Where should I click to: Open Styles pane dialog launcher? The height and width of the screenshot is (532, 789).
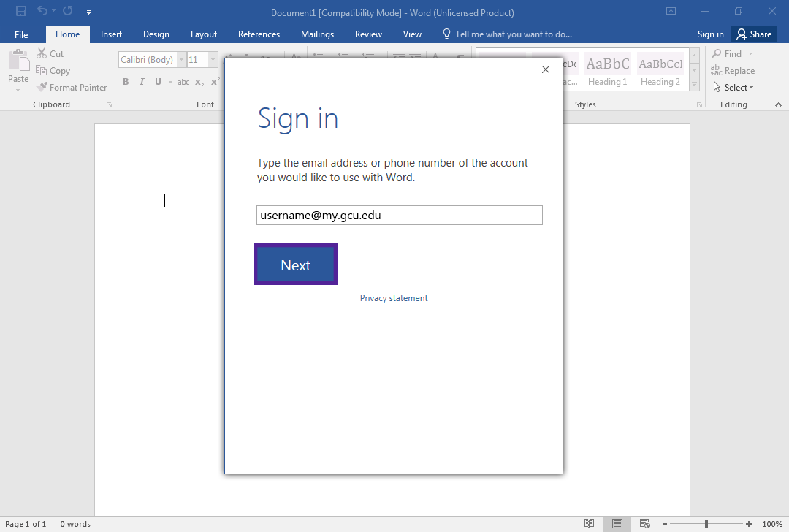pyautogui.click(x=699, y=104)
